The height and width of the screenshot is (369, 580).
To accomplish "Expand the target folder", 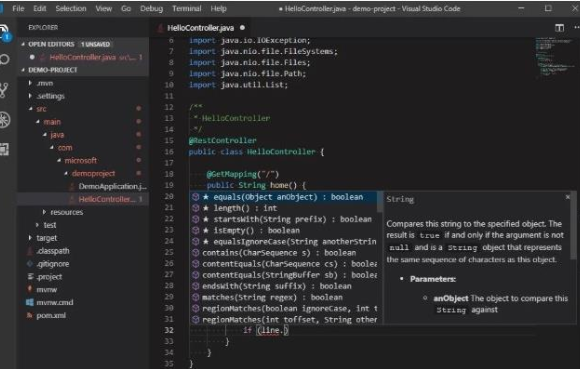I will coord(30,238).
